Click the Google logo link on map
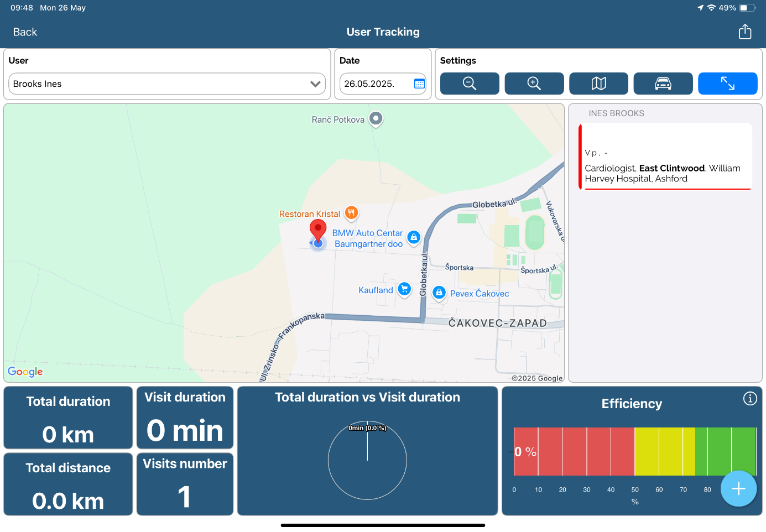Viewport: 766px width, 532px height. click(25, 372)
